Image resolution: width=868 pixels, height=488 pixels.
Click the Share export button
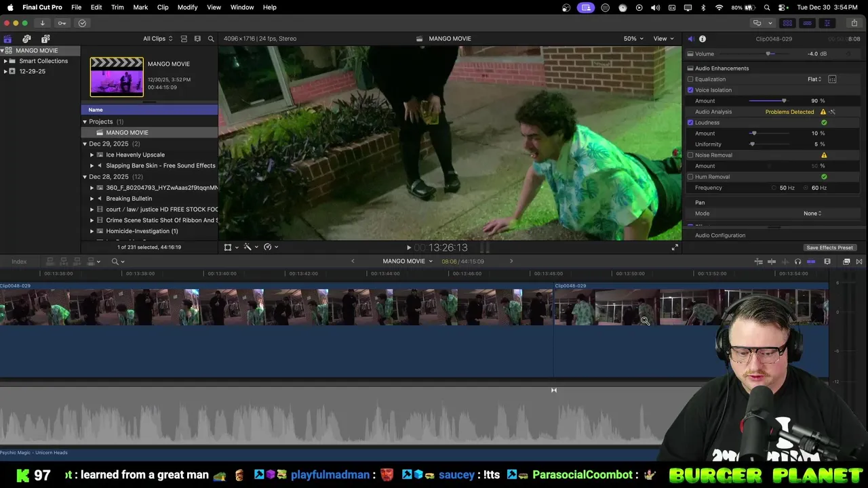(854, 23)
